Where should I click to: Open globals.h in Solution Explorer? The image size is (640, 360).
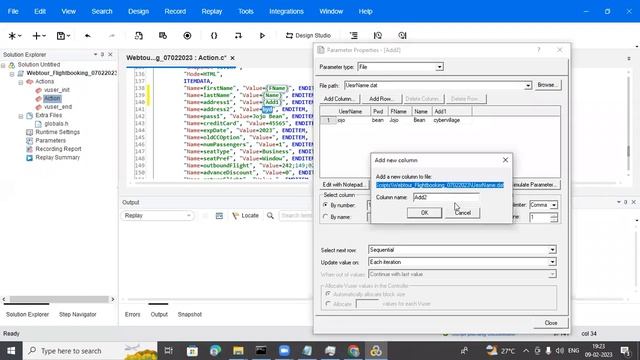(x=56, y=124)
